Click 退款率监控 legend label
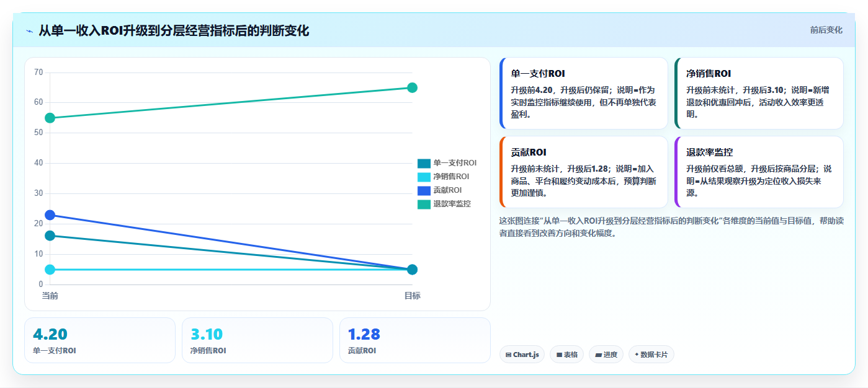This screenshot has width=868, height=388. (452, 204)
